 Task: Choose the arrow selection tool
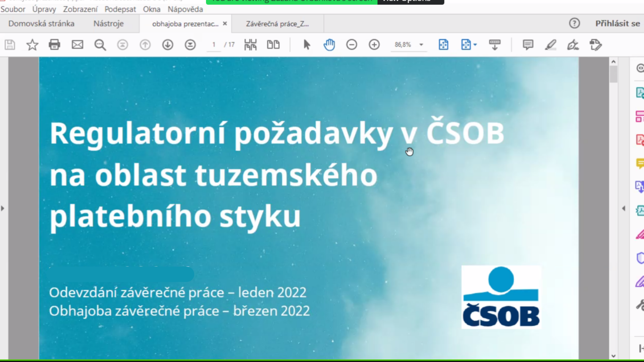pyautogui.click(x=307, y=45)
